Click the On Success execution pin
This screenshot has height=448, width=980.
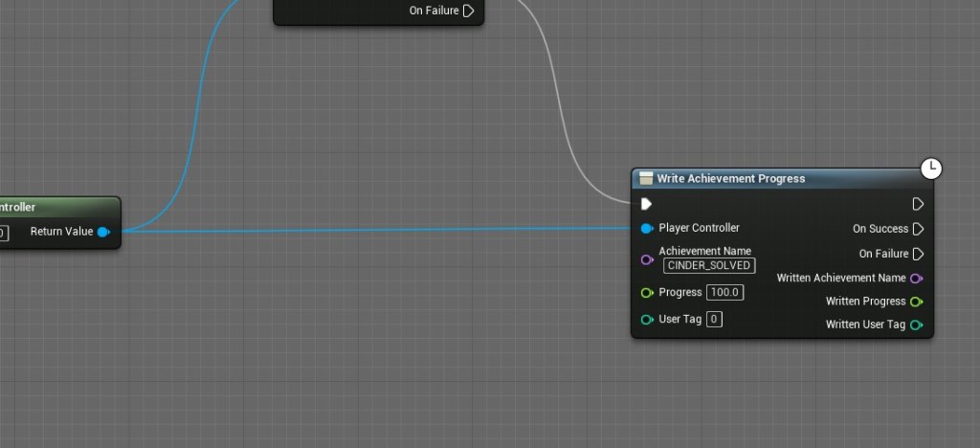click(x=918, y=229)
